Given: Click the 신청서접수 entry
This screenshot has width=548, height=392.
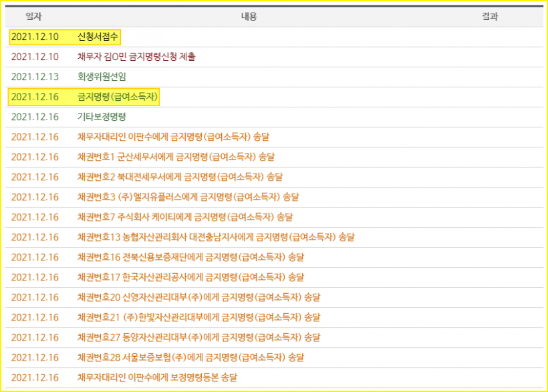Looking at the screenshot, I should pyautogui.click(x=98, y=37).
